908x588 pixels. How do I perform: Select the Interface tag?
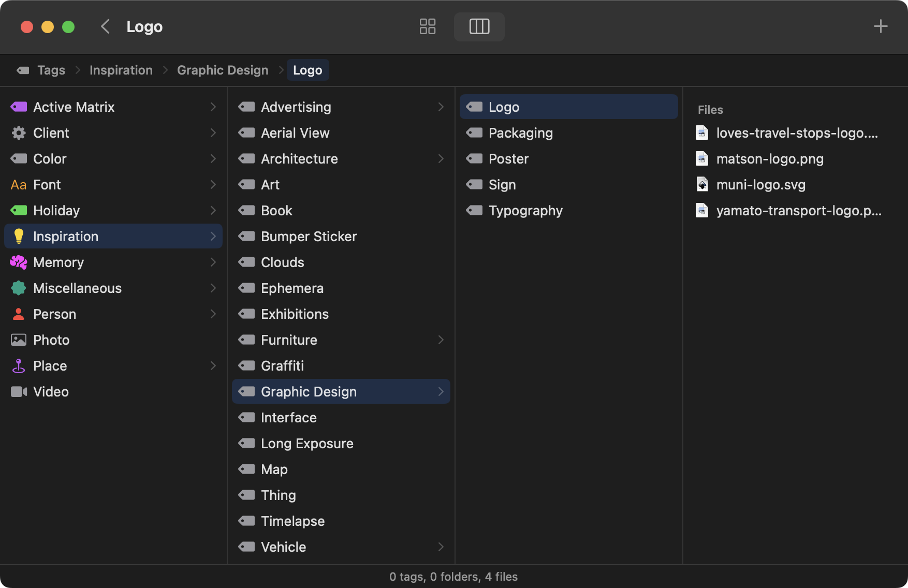click(341, 417)
